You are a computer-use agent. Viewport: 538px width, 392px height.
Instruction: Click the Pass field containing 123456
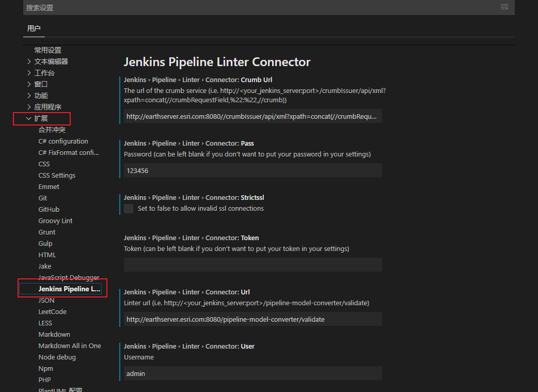click(252, 170)
